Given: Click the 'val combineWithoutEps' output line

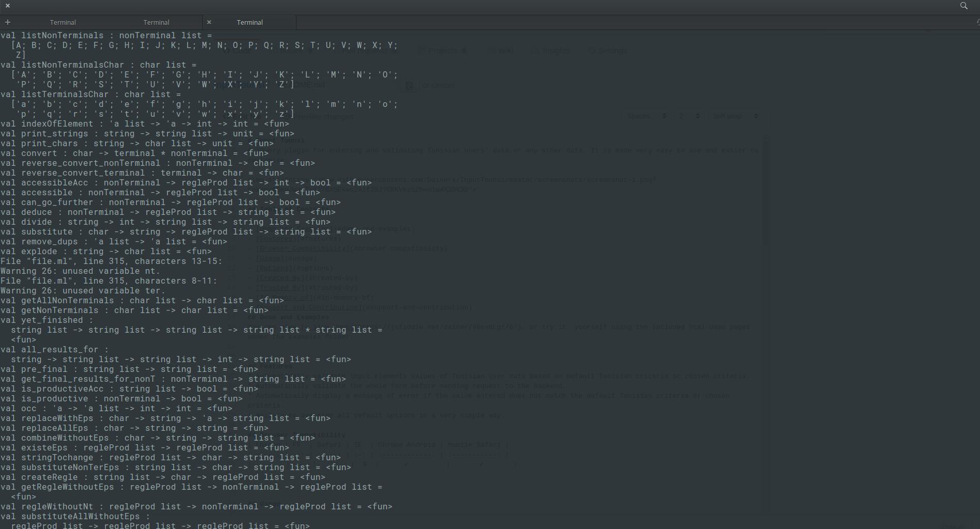Looking at the screenshot, I should [158, 438].
